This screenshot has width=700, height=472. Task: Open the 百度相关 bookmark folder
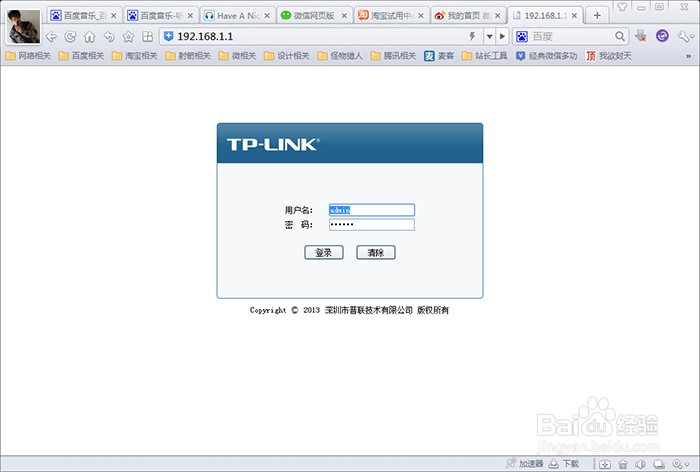[82, 56]
